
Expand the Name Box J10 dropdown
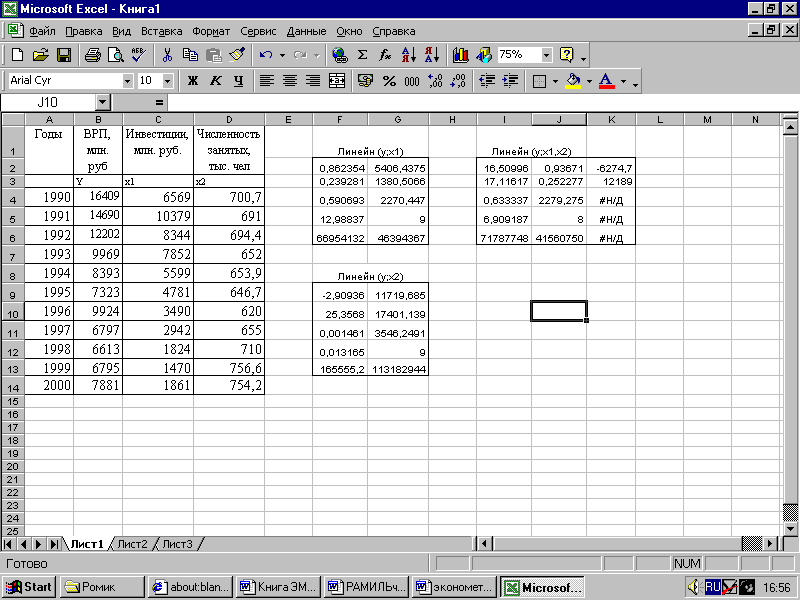103,103
